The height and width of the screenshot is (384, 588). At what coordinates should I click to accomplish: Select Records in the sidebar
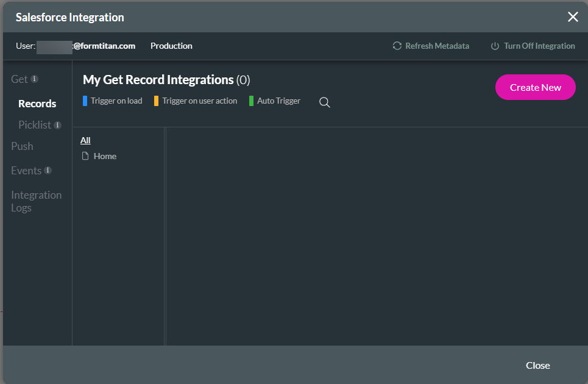37,104
